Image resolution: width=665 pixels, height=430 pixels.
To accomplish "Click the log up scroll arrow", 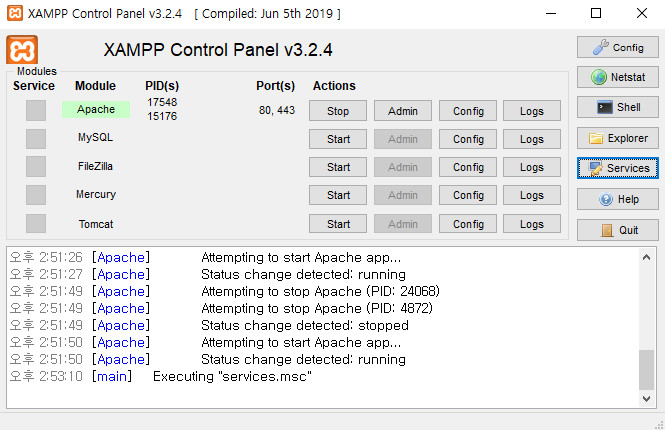I will tap(646, 257).
